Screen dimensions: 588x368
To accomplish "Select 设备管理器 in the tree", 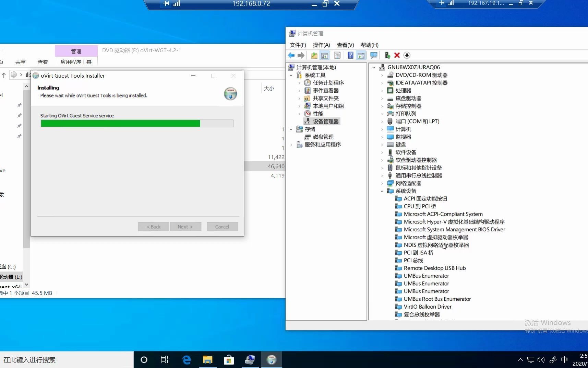I will 326,121.
